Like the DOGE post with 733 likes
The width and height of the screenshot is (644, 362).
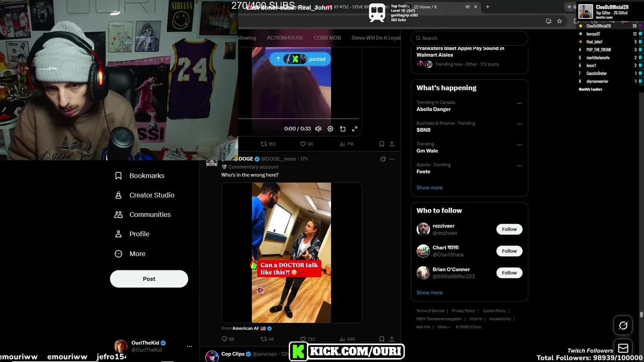(307, 339)
